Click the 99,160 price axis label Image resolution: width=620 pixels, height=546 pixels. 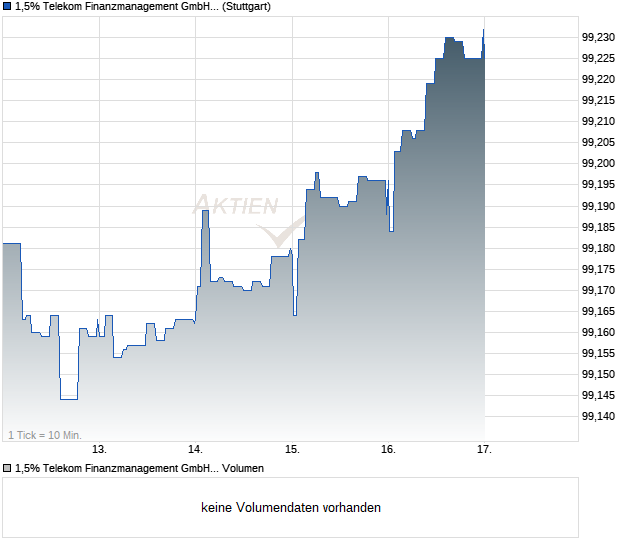(x=598, y=332)
